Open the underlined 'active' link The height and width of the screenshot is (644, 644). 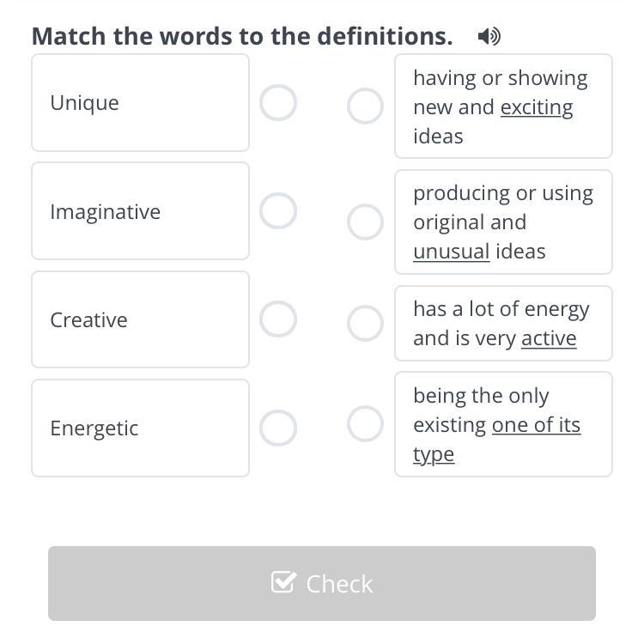click(549, 338)
